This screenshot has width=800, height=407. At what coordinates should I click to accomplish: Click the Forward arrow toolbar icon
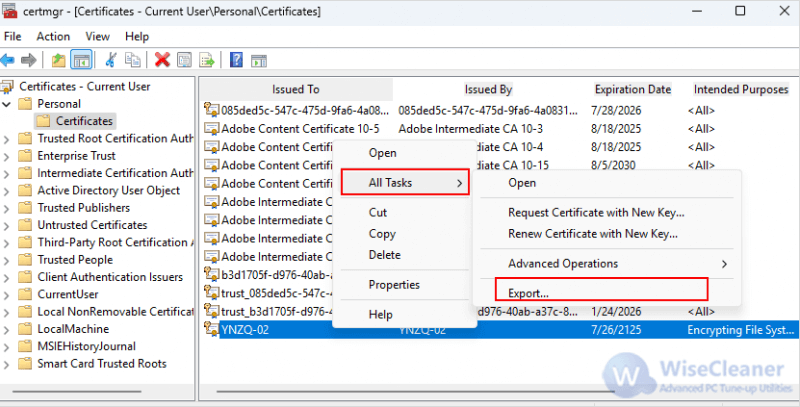click(30, 60)
